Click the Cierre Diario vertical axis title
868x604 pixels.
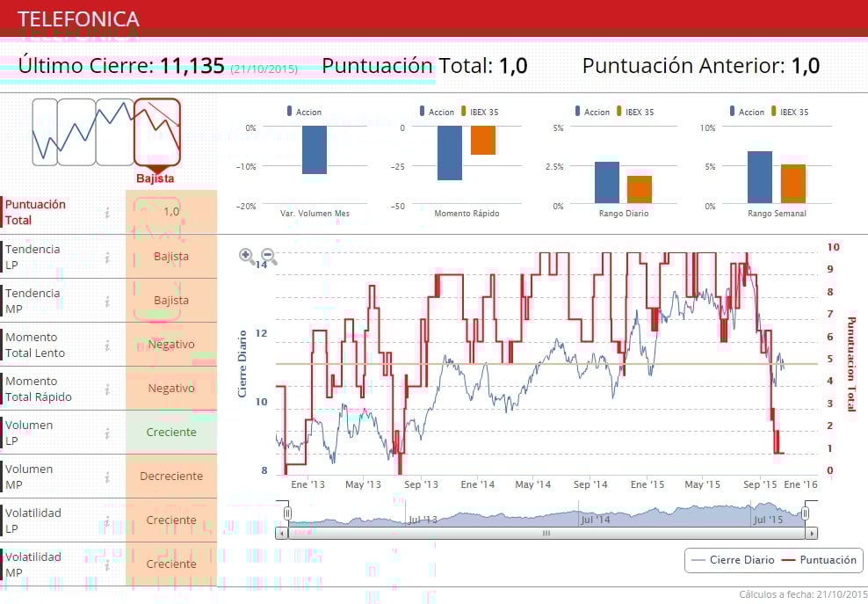click(x=242, y=364)
